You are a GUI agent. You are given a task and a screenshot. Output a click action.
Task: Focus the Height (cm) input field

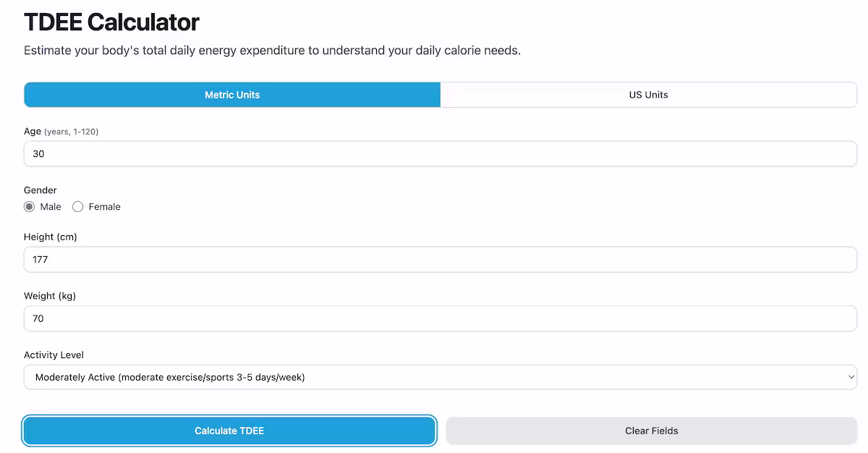440,259
